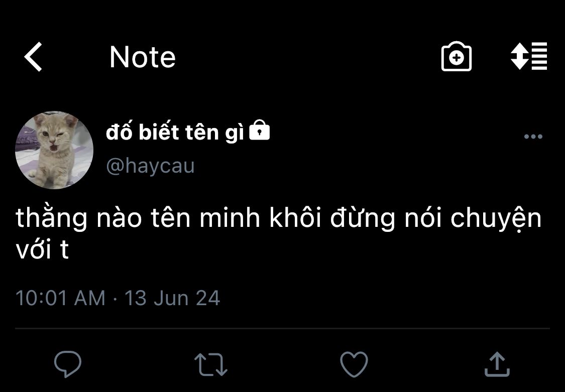The image size is (565, 392).
Task: Click the date "13 Jun 24"
Action: (x=172, y=298)
